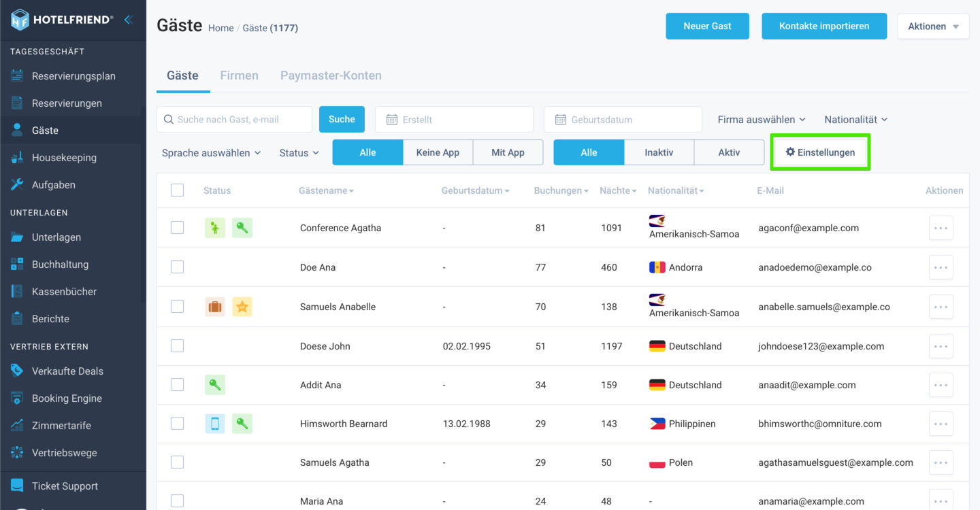This screenshot has width=980, height=510.
Task: Check the box for Conference Agatha
Action: point(177,228)
